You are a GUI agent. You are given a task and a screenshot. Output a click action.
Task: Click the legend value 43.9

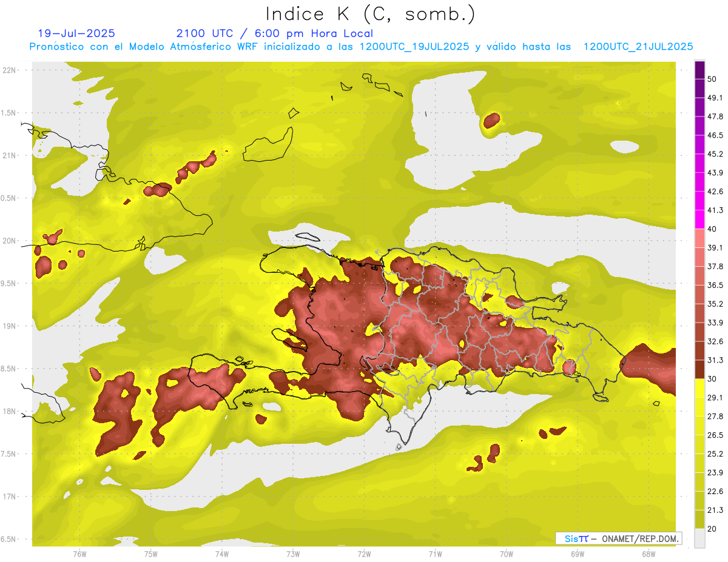click(715, 173)
